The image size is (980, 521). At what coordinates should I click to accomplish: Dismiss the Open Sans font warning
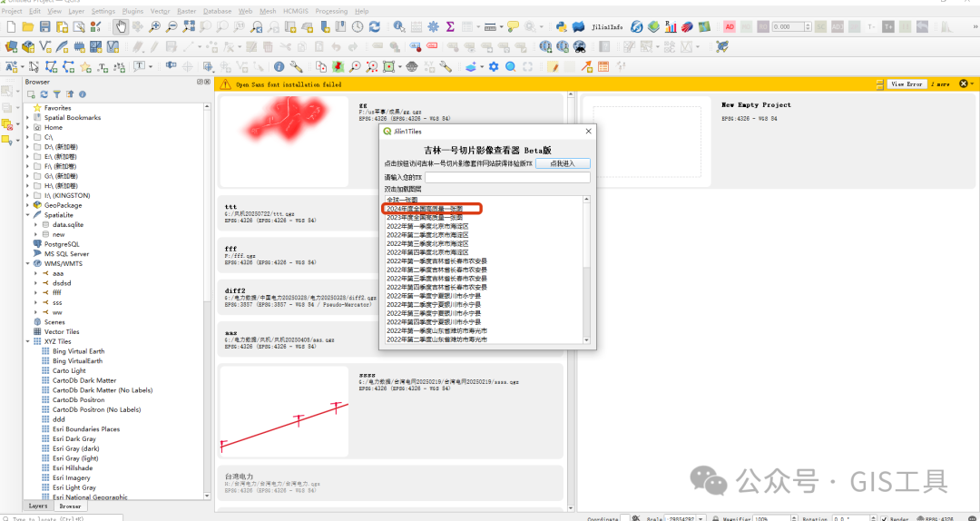(x=963, y=84)
